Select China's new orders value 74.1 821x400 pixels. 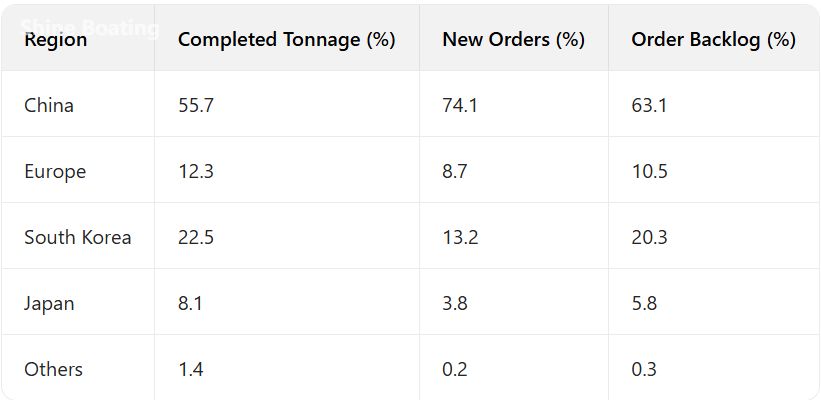click(x=460, y=105)
